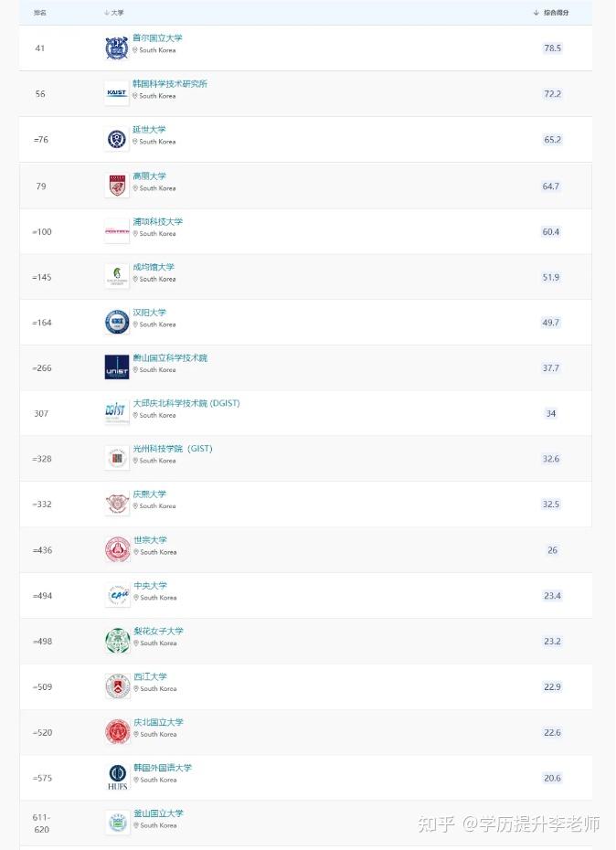616x850 pixels.
Task: Click the Hanyang University (汉阳大学) logo
Action: tap(117, 322)
